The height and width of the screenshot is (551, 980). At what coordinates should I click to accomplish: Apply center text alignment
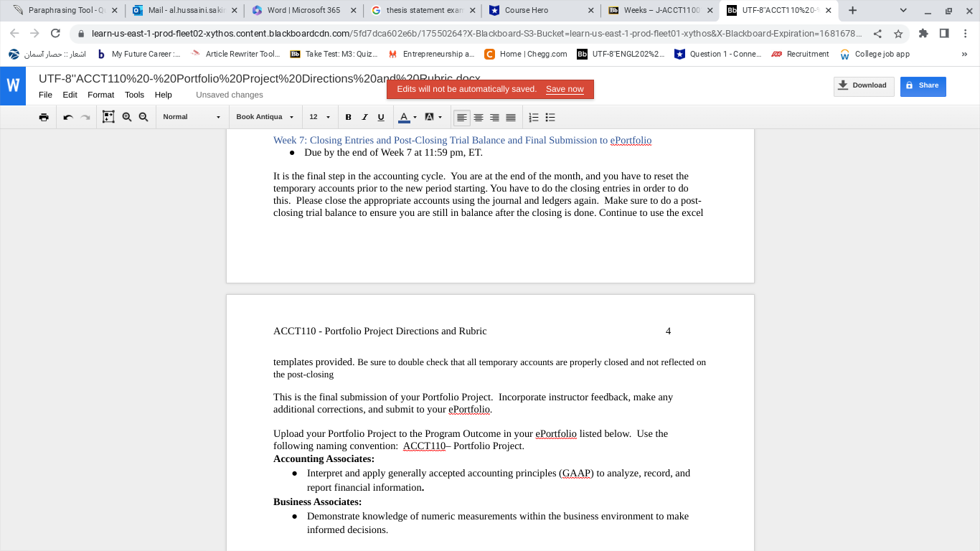click(478, 117)
